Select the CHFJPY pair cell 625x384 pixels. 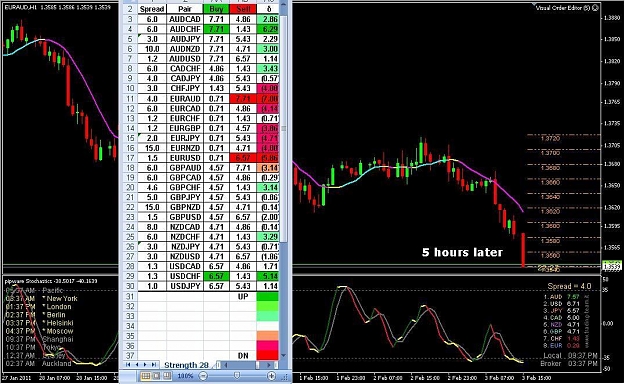point(185,88)
